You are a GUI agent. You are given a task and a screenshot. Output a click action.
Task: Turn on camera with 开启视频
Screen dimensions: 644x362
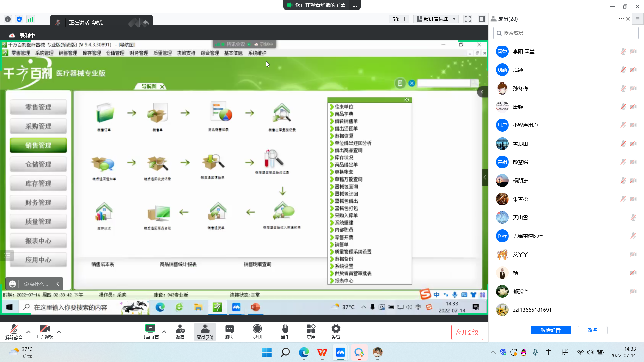[x=45, y=332]
